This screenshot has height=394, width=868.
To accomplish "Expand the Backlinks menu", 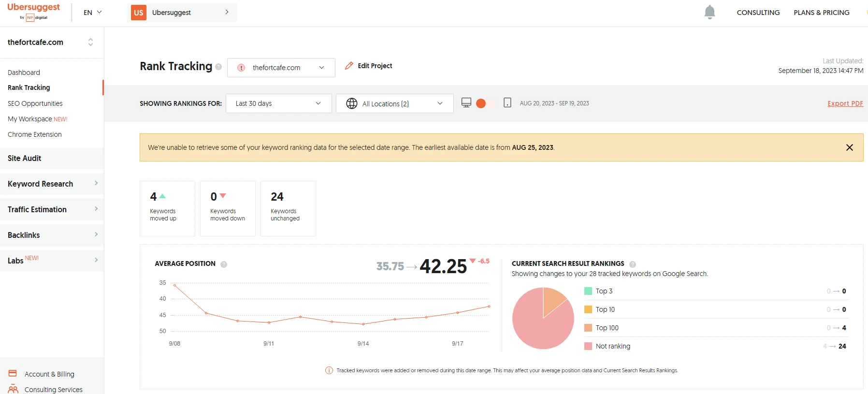I will click(52, 235).
